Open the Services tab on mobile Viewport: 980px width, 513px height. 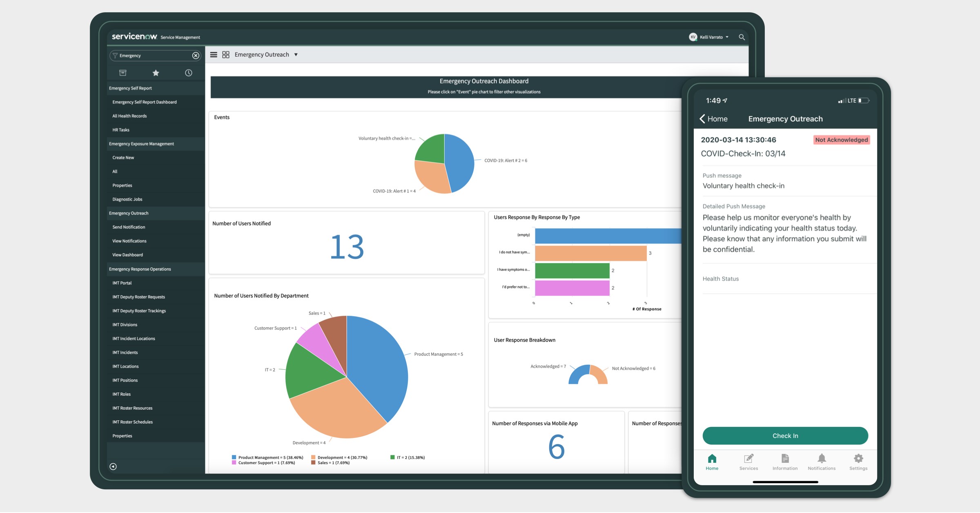click(748, 462)
